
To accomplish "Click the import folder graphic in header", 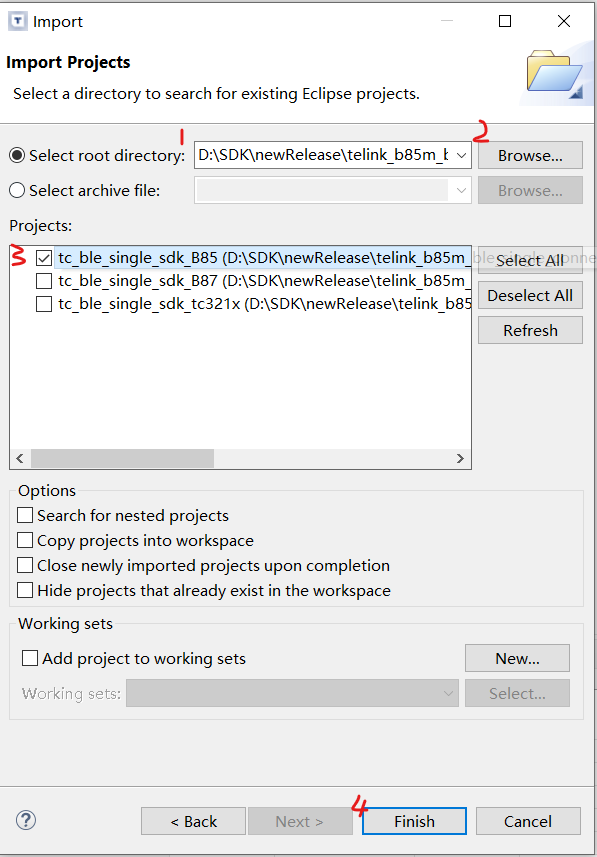I will (x=554, y=75).
